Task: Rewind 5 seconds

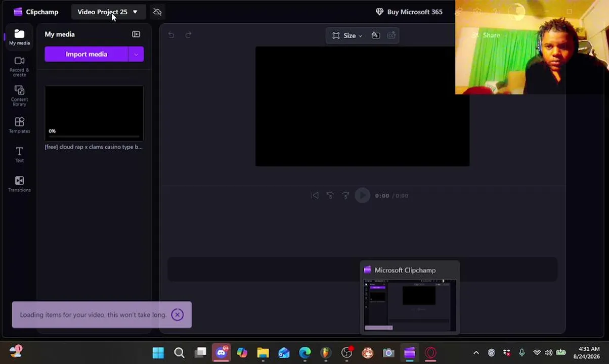Action: click(330, 196)
